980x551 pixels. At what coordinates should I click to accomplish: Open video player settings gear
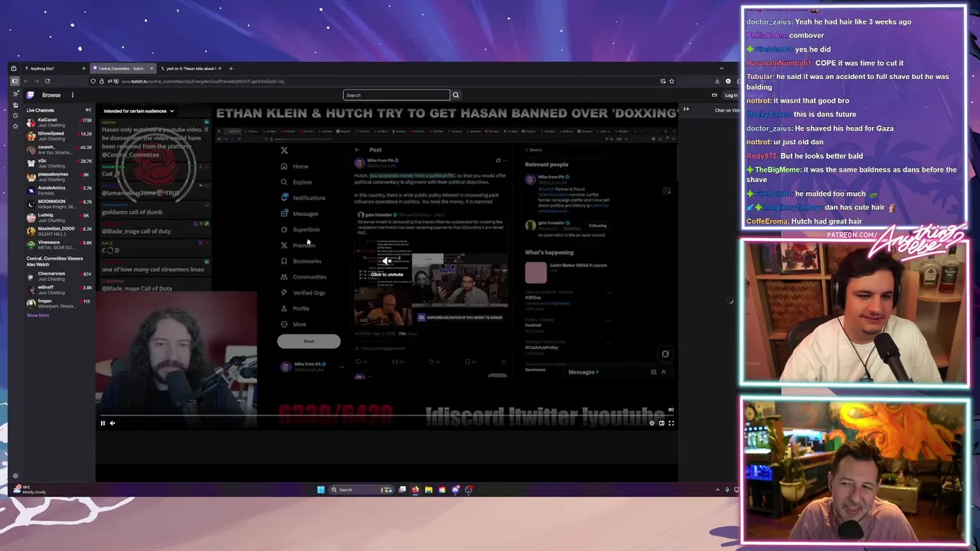pos(652,423)
